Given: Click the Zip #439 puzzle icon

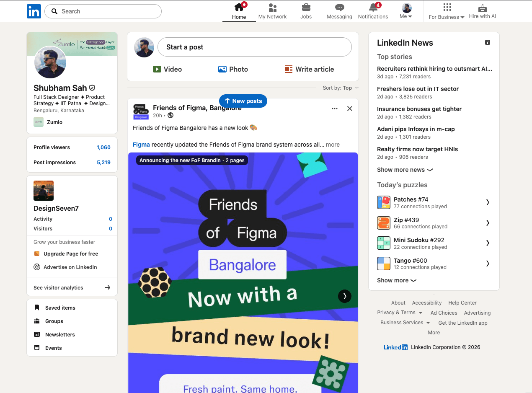Looking at the screenshot, I should pyautogui.click(x=384, y=223).
